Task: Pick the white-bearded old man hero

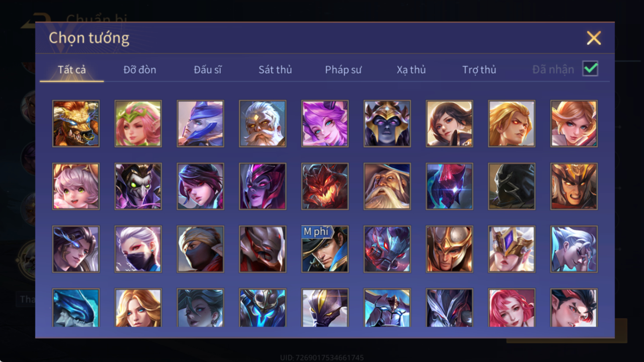Action: pos(263,124)
